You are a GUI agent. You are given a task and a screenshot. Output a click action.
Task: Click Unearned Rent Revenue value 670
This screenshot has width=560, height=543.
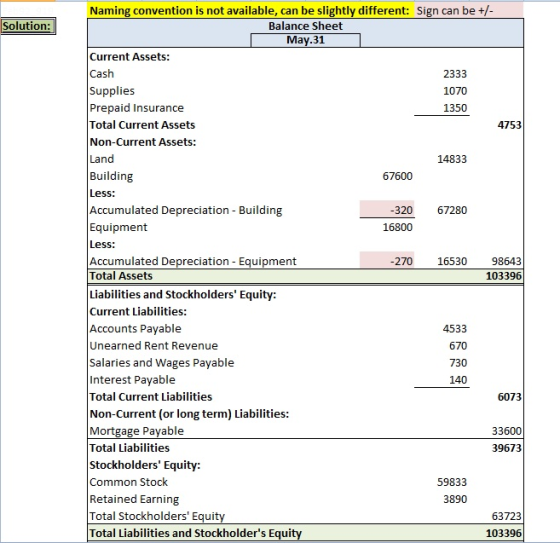tap(458, 346)
